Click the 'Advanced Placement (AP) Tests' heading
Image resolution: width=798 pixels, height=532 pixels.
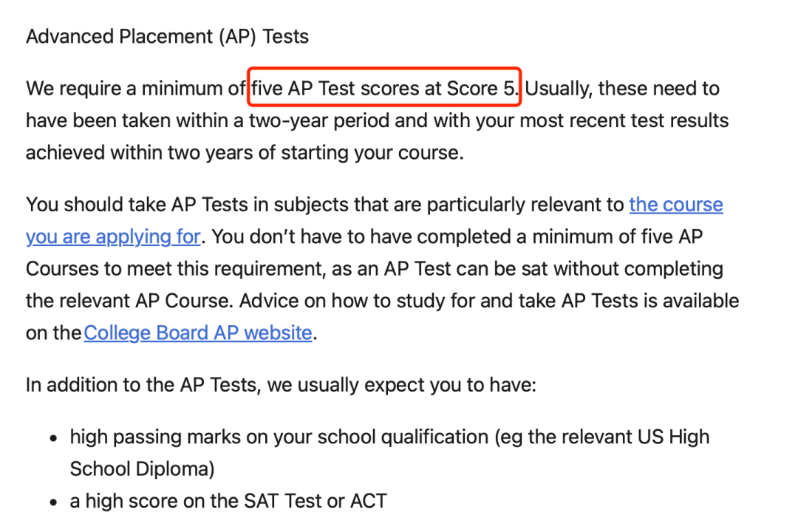point(167,37)
